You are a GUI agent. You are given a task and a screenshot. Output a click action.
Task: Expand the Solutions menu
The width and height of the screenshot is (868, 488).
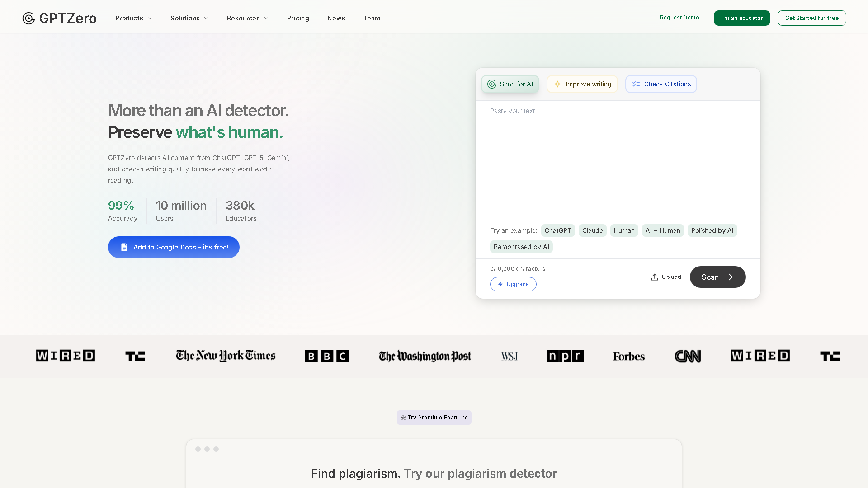tap(189, 18)
